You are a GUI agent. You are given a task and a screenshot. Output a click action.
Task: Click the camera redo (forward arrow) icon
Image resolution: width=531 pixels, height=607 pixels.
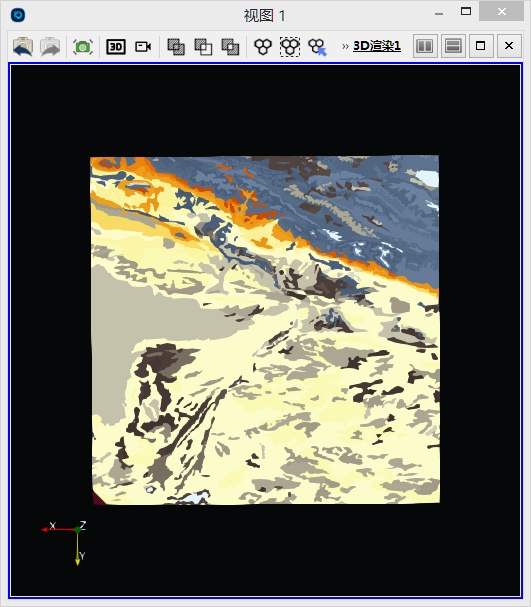(50, 47)
